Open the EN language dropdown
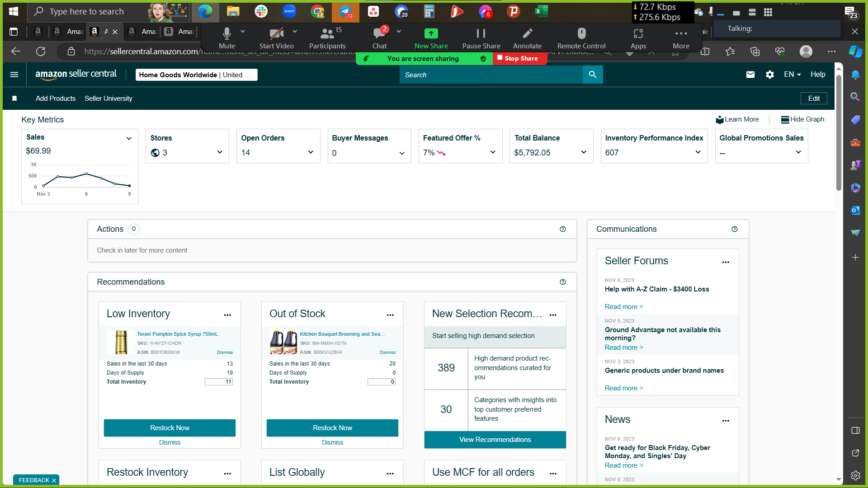Screen dimensions: 868x488 793,75
